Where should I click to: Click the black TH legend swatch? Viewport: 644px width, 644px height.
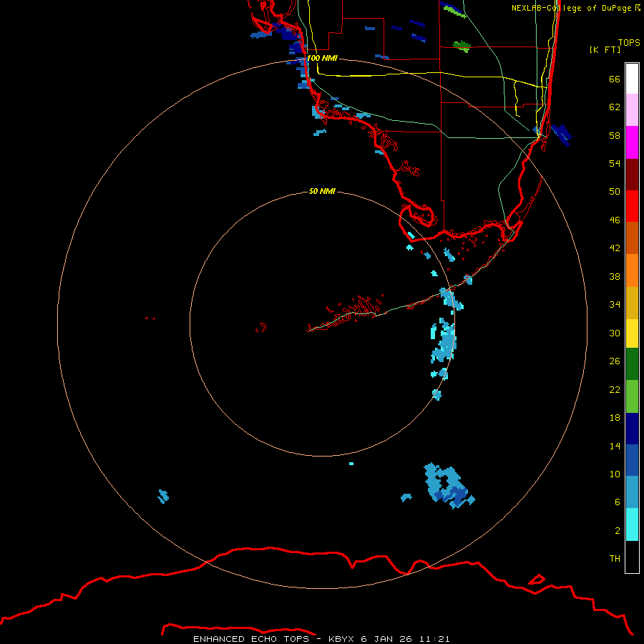click(632, 557)
